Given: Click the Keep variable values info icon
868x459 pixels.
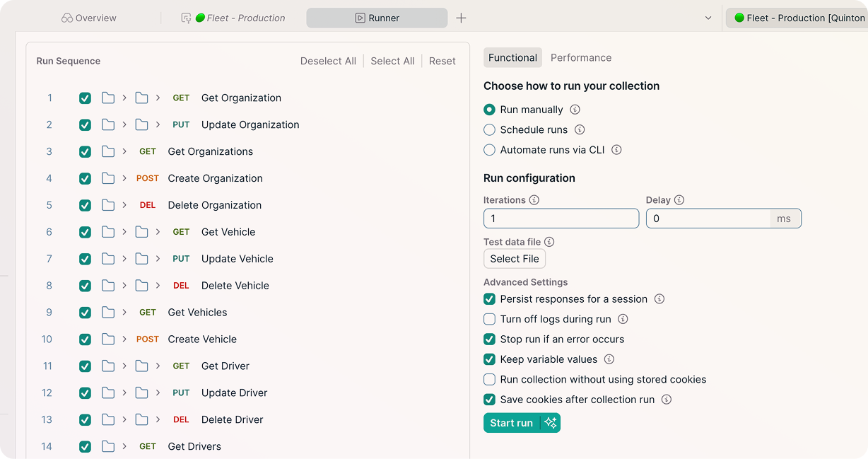Looking at the screenshot, I should point(609,359).
